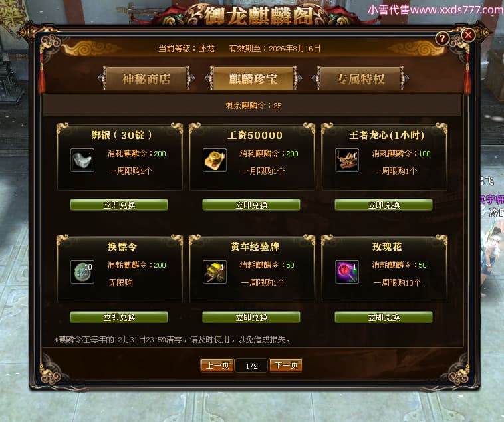Click the silver ingot 绑银 item icon
This screenshot has width=504, height=422.
click(82, 160)
